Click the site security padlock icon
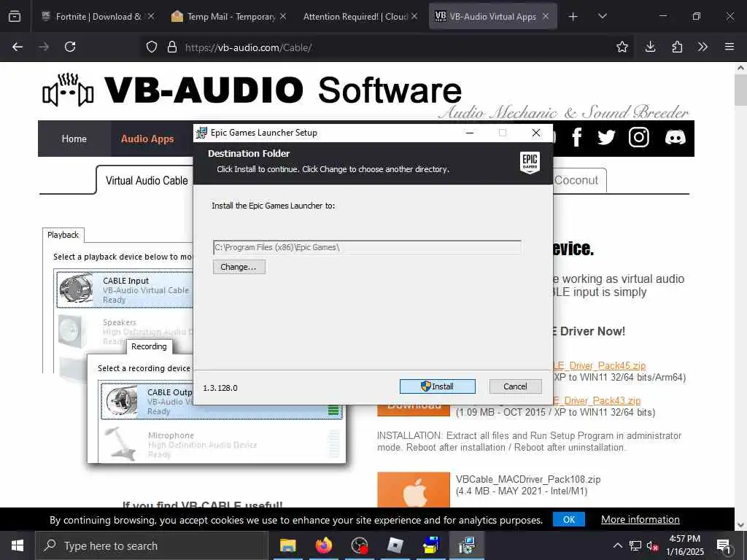747x560 pixels. point(172,47)
